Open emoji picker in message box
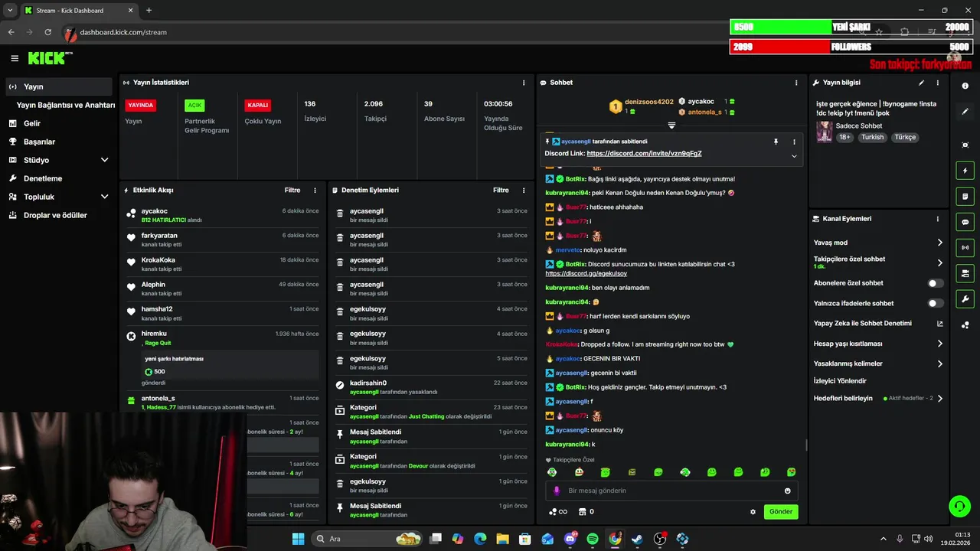Screen dimensions: 980x551 [788, 491]
